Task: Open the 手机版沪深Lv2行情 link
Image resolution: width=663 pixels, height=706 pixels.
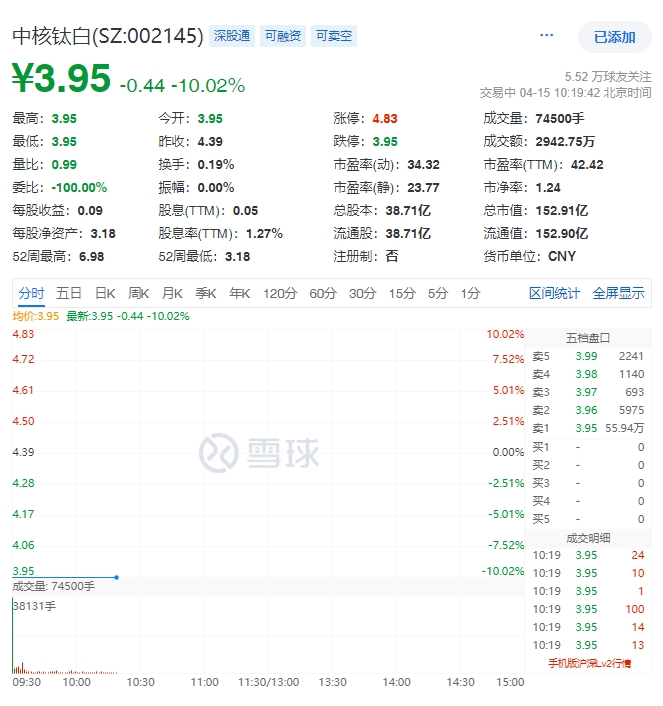Action: click(590, 663)
